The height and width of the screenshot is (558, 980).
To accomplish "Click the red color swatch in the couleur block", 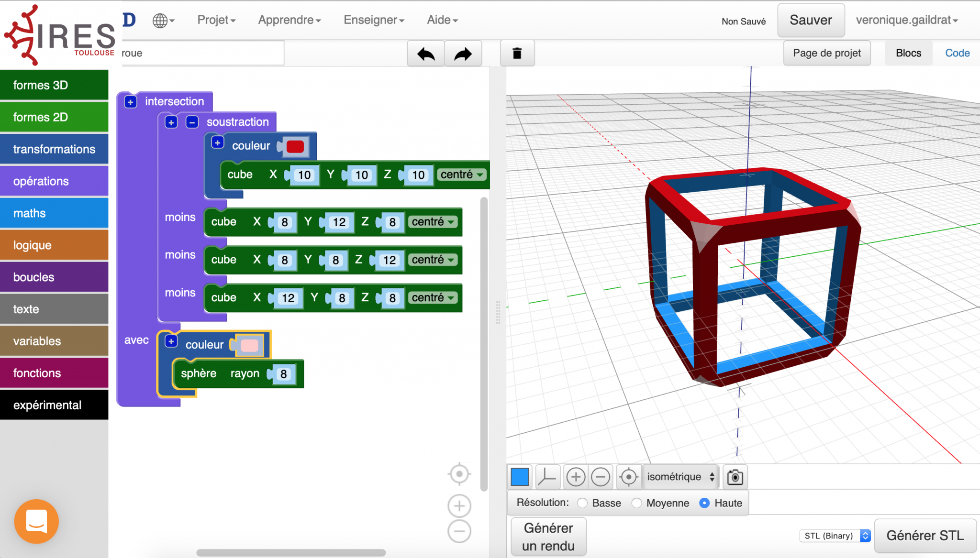I will [x=296, y=146].
